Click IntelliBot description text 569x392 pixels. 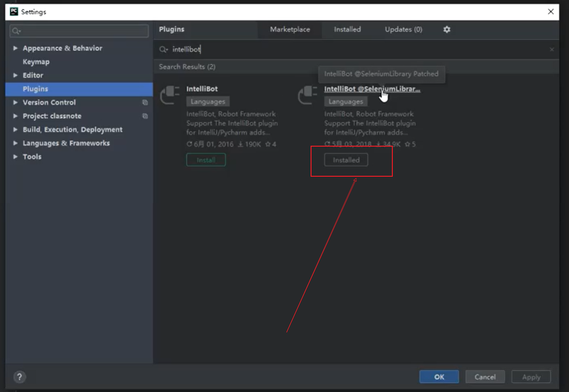pos(232,123)
